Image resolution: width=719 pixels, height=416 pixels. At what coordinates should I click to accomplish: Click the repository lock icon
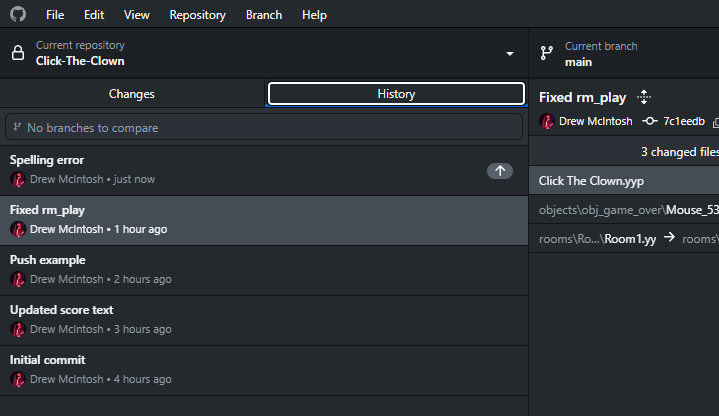coord(18,53)
